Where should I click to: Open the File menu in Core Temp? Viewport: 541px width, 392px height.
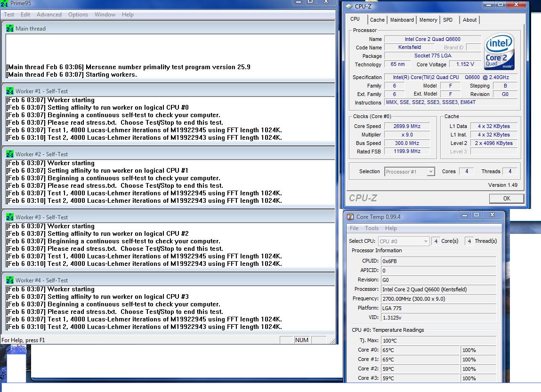pyautogui.click(x=354, y=228)
